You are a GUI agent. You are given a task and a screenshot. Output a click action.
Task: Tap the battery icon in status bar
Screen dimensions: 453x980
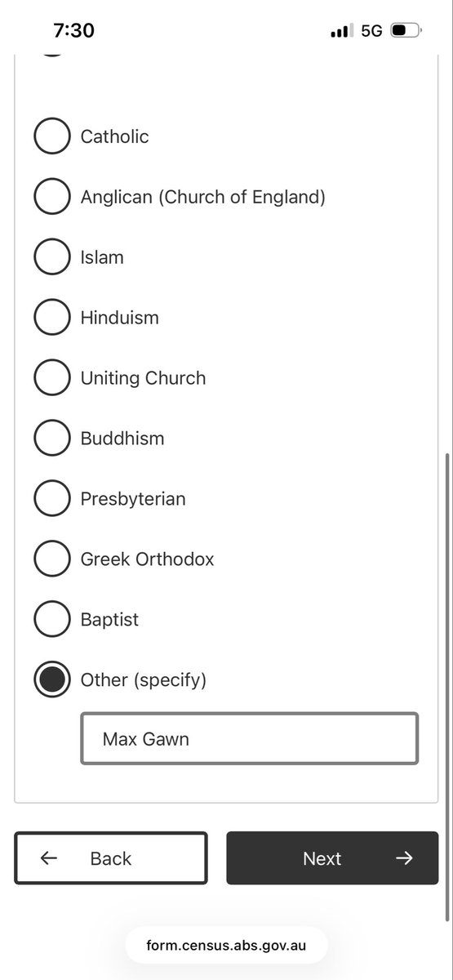tap(406, 31)
